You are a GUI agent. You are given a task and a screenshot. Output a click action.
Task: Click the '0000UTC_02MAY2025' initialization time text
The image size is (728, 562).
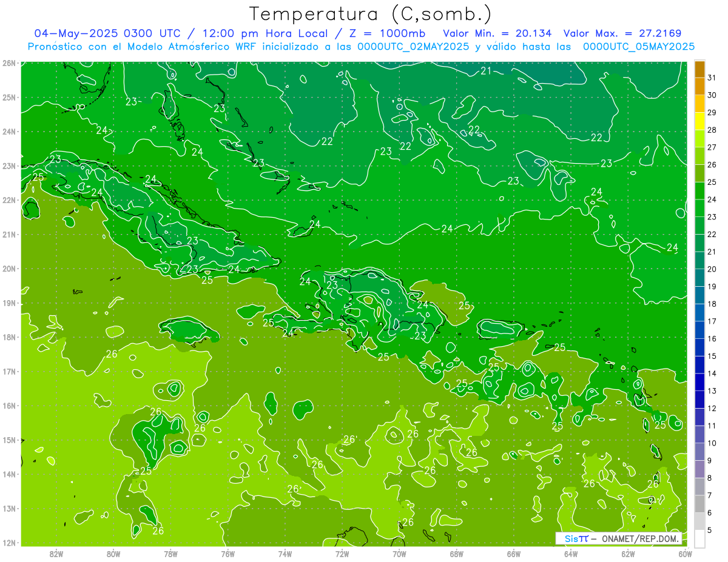413,47
